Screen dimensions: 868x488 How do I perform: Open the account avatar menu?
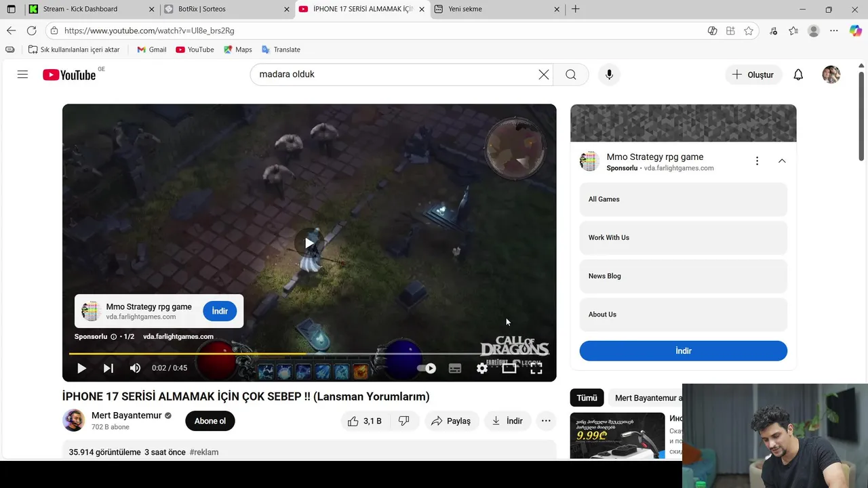coord(831,75)
